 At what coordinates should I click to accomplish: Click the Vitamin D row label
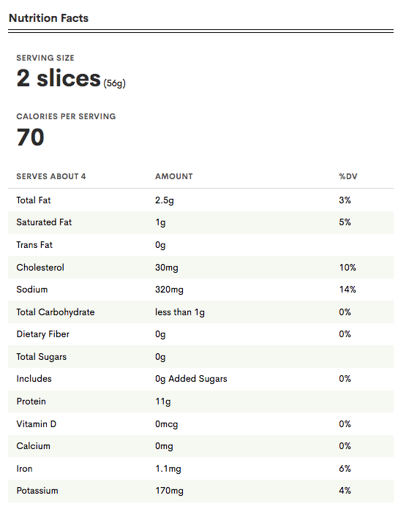click(37, 424)
